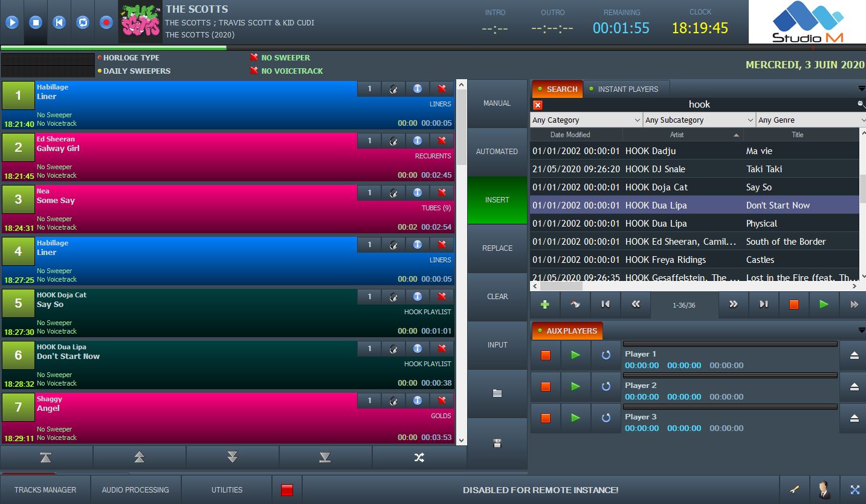Play aux Player 1
This screenshot has width=866, height=504.
(575, 355)
